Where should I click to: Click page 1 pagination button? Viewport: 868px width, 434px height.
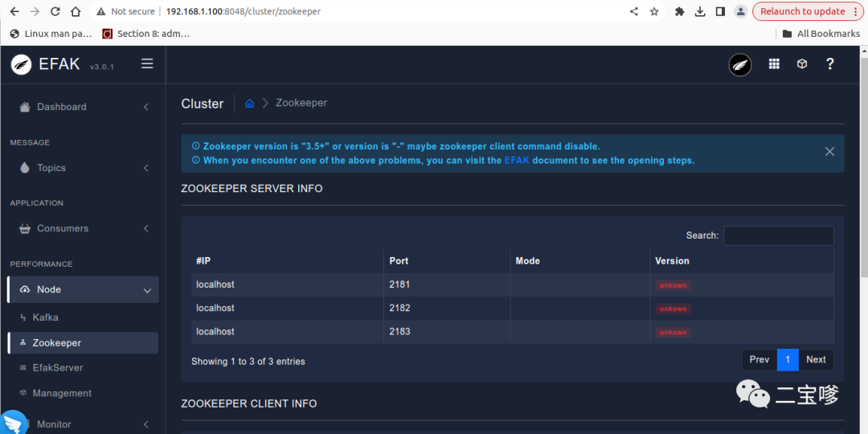(x=788, y=360)
